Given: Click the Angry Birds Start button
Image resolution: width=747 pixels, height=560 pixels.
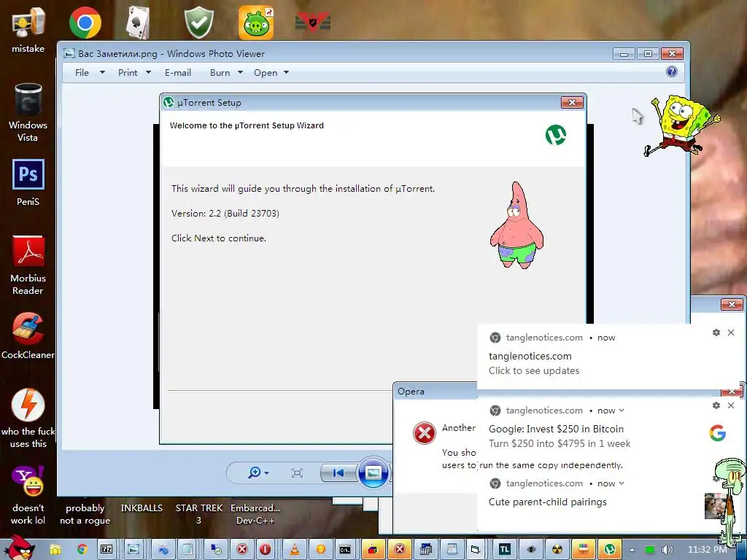Looking at the screenshot, I should click(19, 548).
